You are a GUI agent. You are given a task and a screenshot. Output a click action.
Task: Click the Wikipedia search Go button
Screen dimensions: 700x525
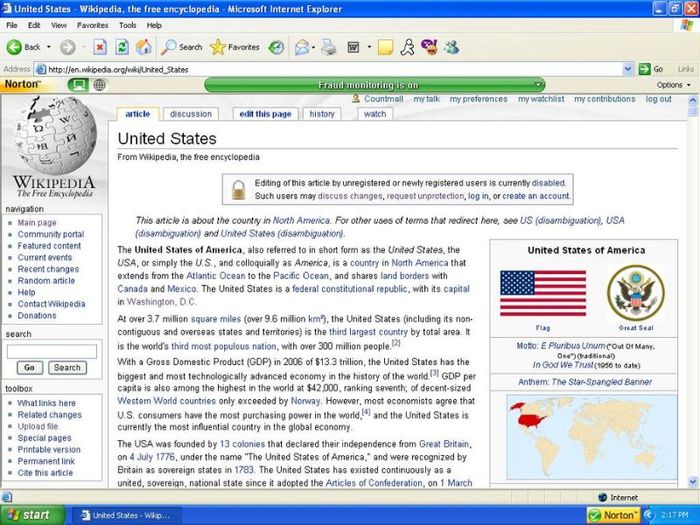click(28, 367)
